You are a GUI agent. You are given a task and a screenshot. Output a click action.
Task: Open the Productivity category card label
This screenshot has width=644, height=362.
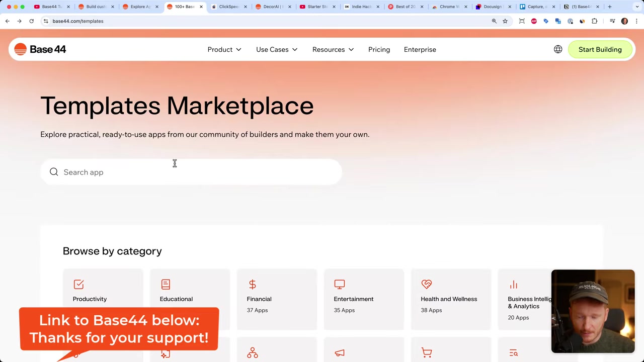coord(90,299)
